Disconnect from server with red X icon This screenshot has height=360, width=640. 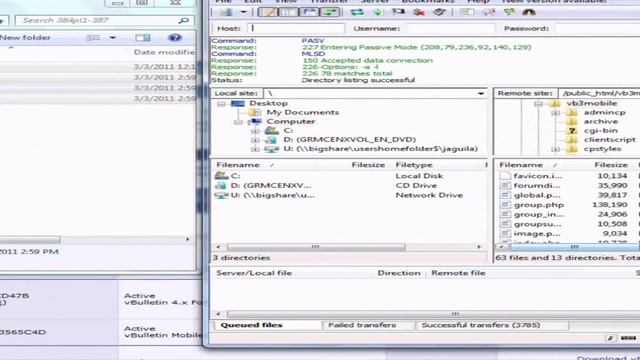[419, 12]
